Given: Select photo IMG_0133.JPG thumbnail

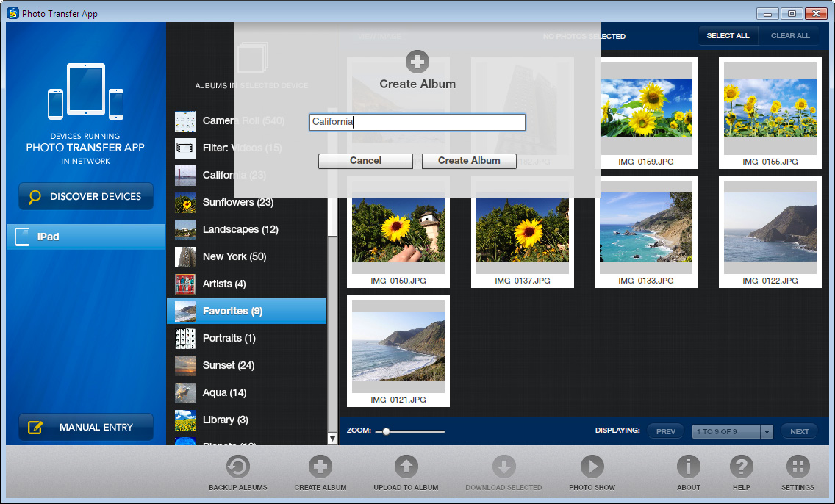Looking at the screenshot, I should pos(646,232).
